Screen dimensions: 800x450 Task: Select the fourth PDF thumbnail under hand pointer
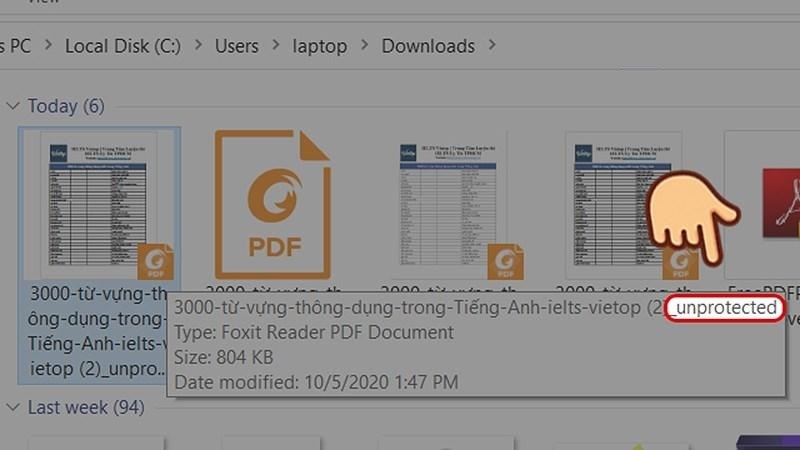click(623, 204)
